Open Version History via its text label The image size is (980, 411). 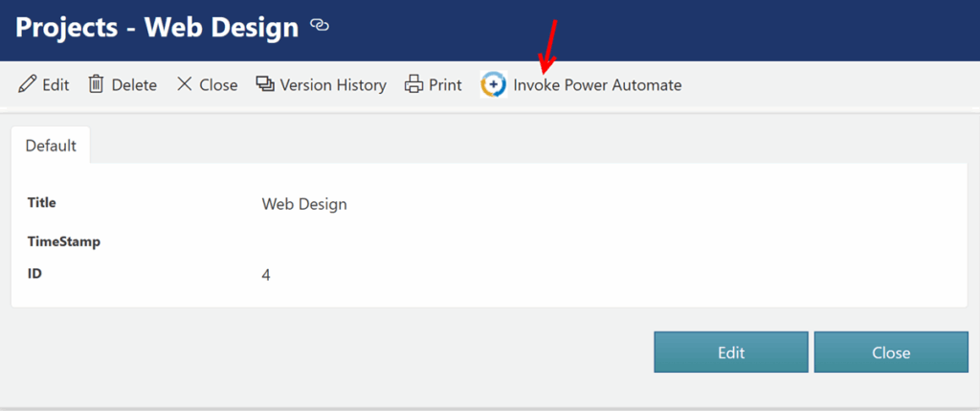(332, 85)
